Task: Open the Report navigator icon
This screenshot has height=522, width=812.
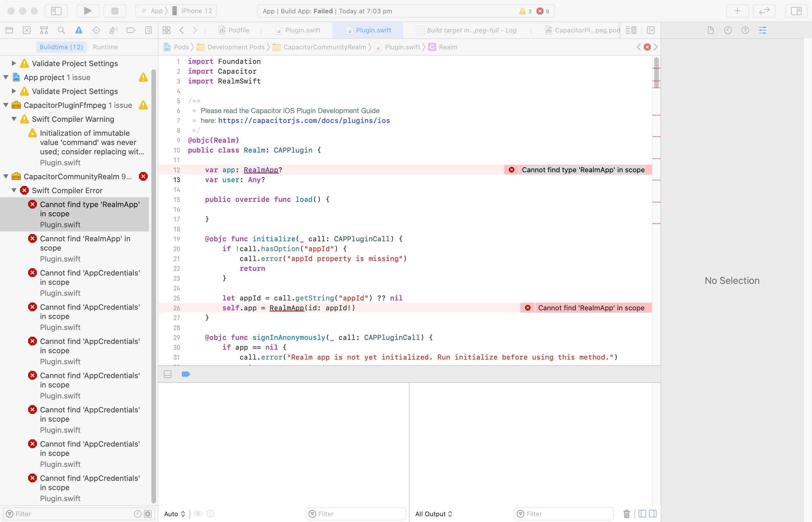Action: point(148,30)
